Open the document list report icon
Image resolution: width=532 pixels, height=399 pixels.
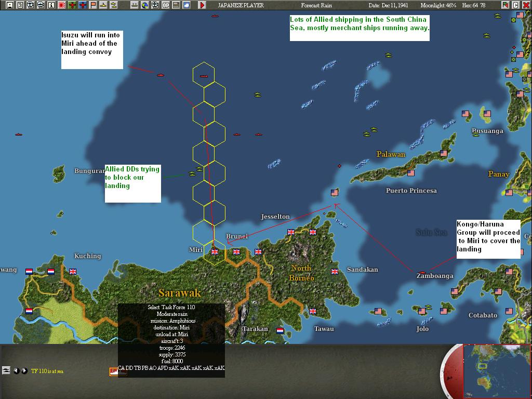coord(20,5)
